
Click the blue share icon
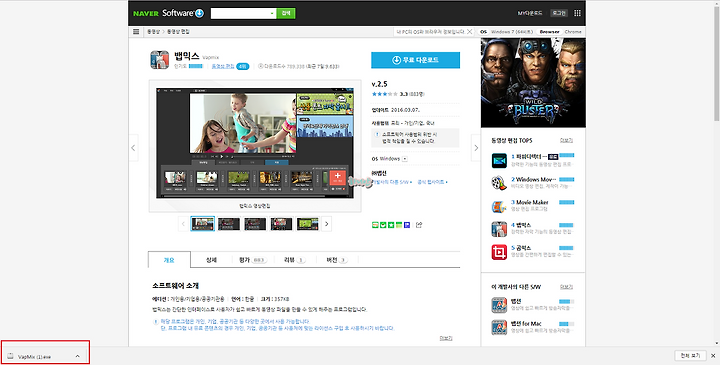[x=407, y=225]
